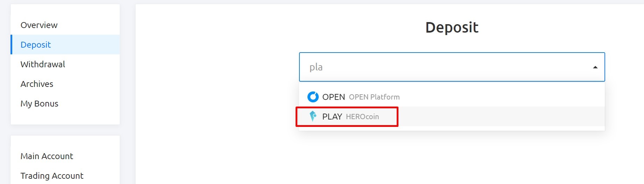Click the "HEROcoin" description text

[362, 117]
